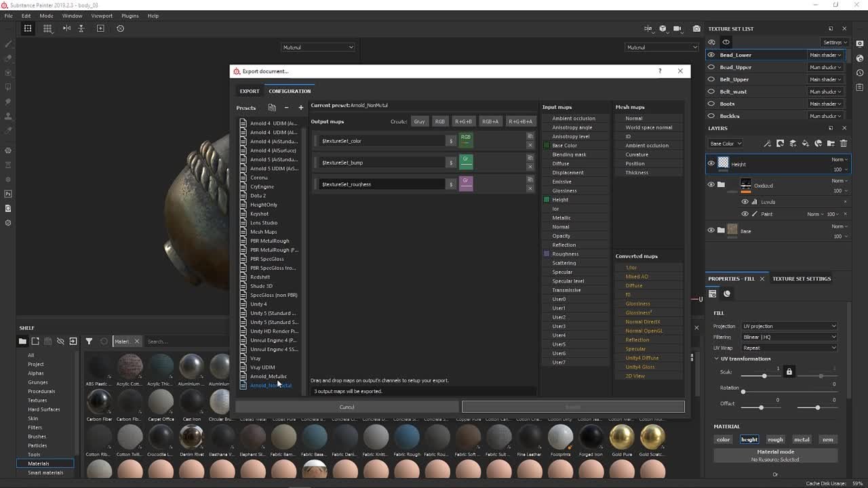
Task: Open the history clock icon on right dock
Action: (860, 73)
